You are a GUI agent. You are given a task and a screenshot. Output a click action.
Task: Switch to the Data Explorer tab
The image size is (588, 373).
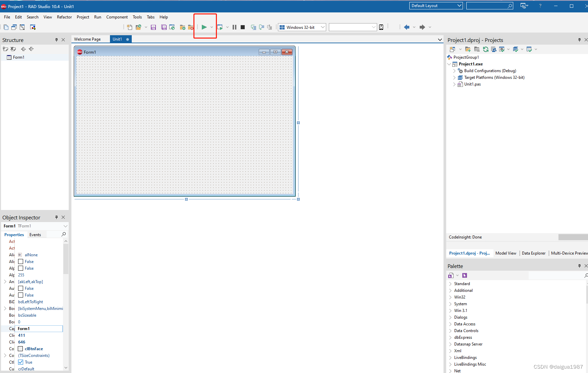[x=534, y=253]
